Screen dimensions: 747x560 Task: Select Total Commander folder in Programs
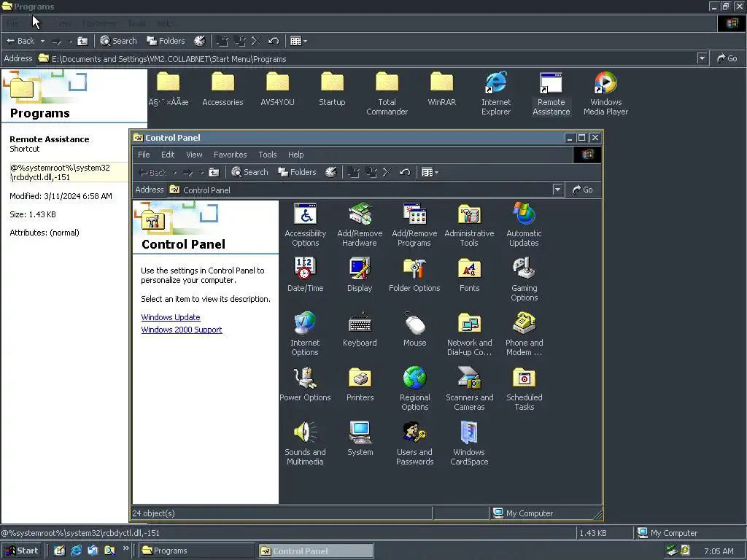coord(387,94)
